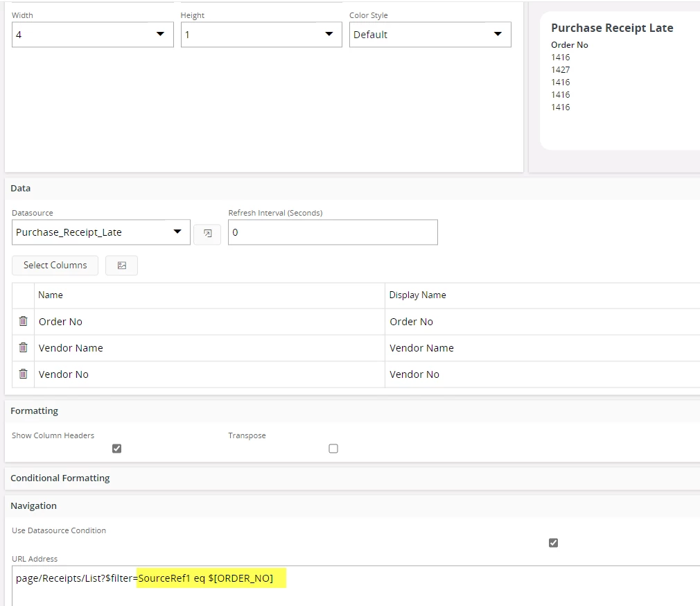Open the Width dropdown
This screenshot has width=700, height=606.
pos(161,34)
